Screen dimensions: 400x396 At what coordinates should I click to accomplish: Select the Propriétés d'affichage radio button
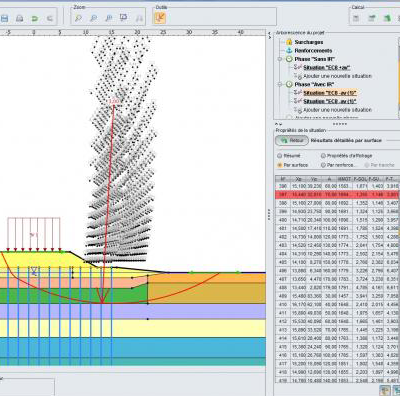click(x=323, y=156)
